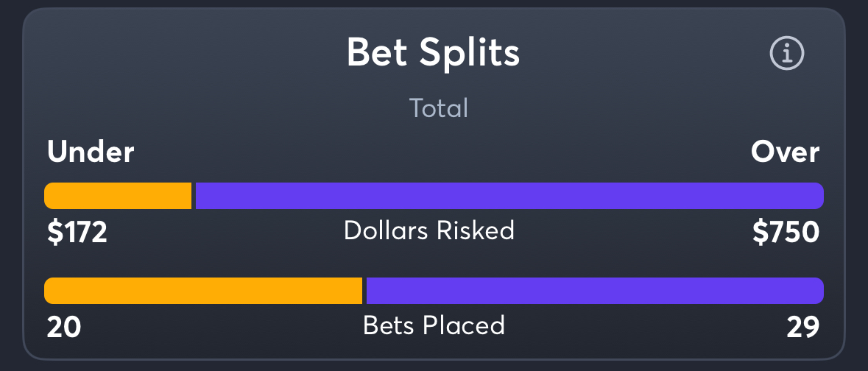Click the $172 Under amount
The height and width of the screenshot is (371, 868).
click(77, 233)
